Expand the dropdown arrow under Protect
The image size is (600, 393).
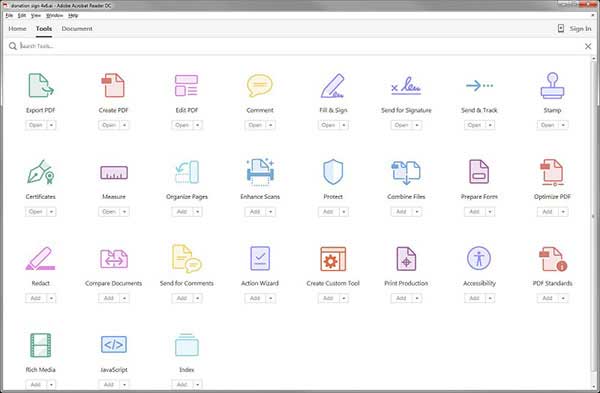click(x=344, y=212)
